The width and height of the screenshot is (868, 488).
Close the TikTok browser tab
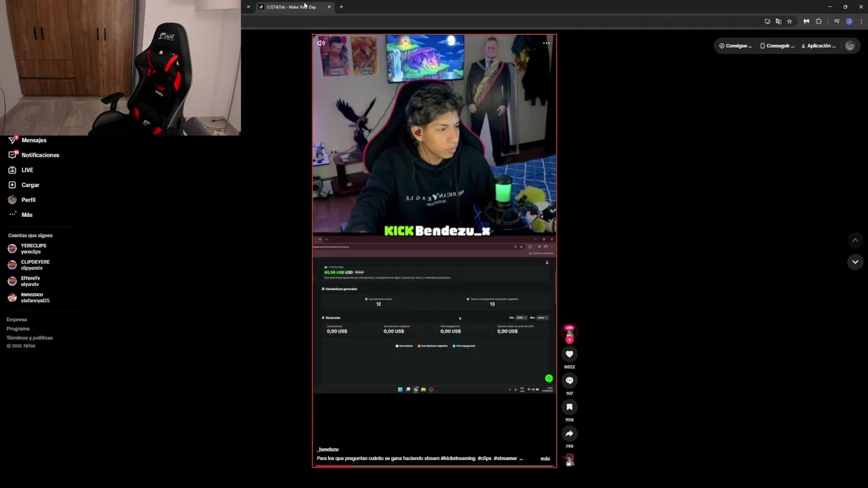pos(330,7)
